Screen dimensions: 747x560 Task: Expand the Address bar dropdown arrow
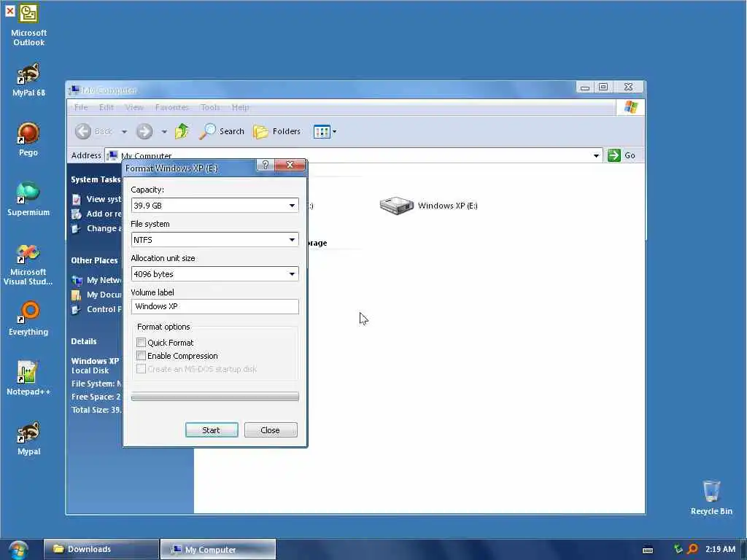pyautogui.click(x=596, y=156)
